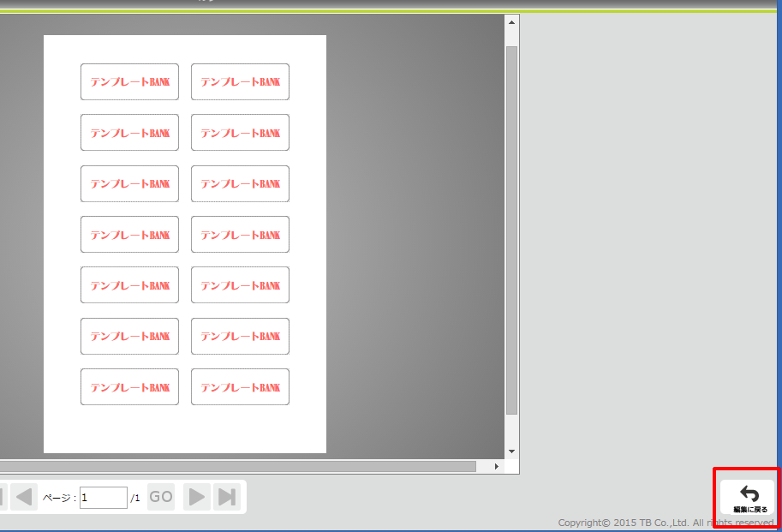Click the ページ label text
The width and height of the screenshot is (782, 532).
(x=59, y=498)
